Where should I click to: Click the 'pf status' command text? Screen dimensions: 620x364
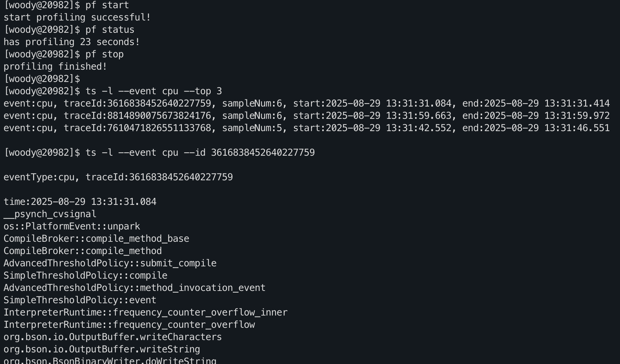110,30
